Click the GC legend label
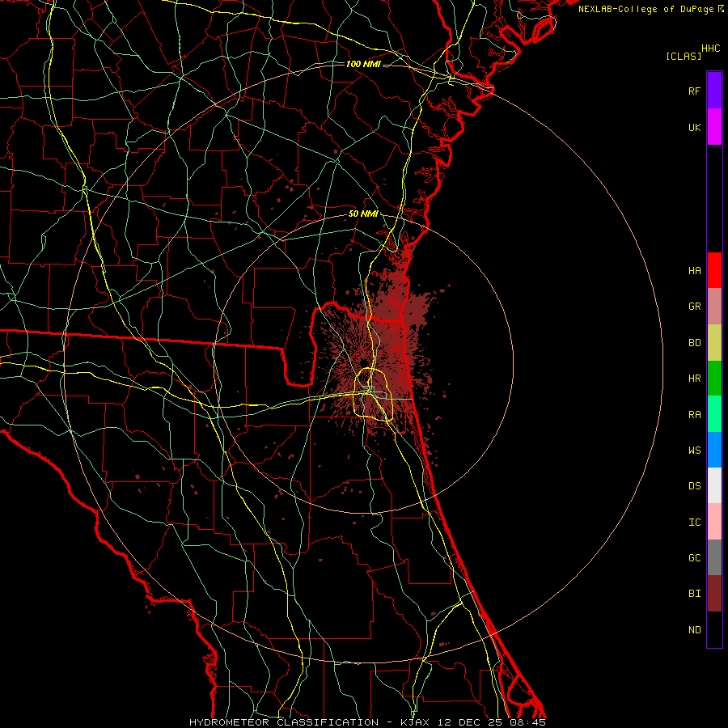This screenshot has width=728, height=728. (x=694, y=558)
